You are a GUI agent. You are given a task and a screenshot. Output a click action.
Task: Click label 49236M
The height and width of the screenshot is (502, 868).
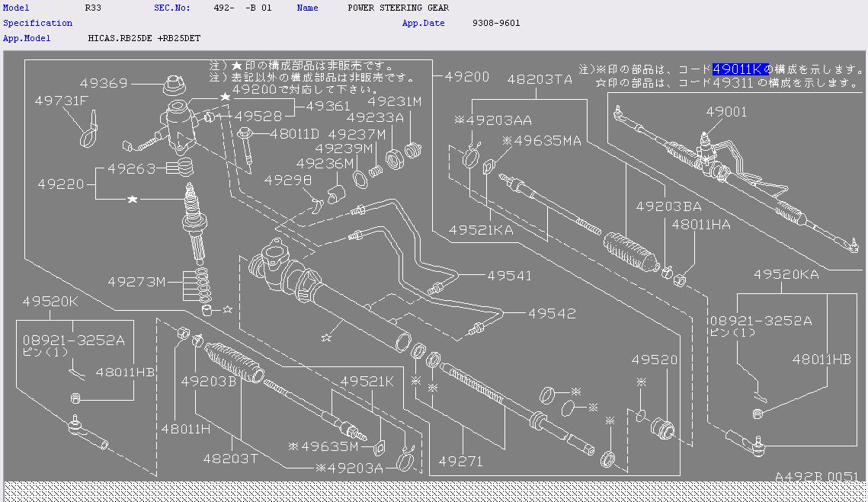click(325, 164)
